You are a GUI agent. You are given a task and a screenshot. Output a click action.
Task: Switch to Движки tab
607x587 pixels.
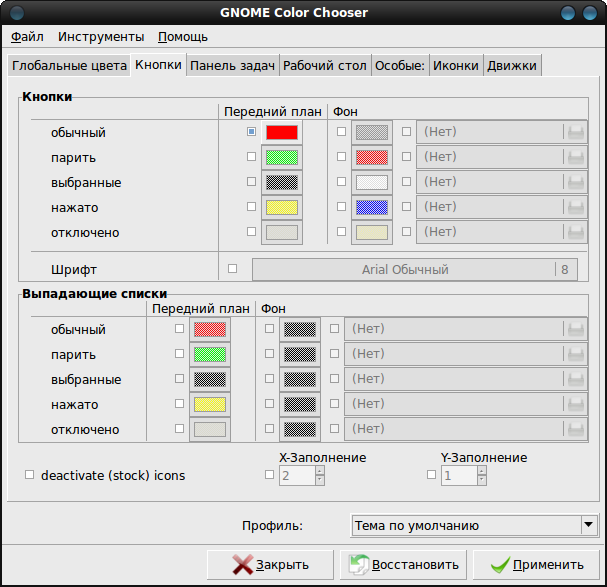point(512,65)
